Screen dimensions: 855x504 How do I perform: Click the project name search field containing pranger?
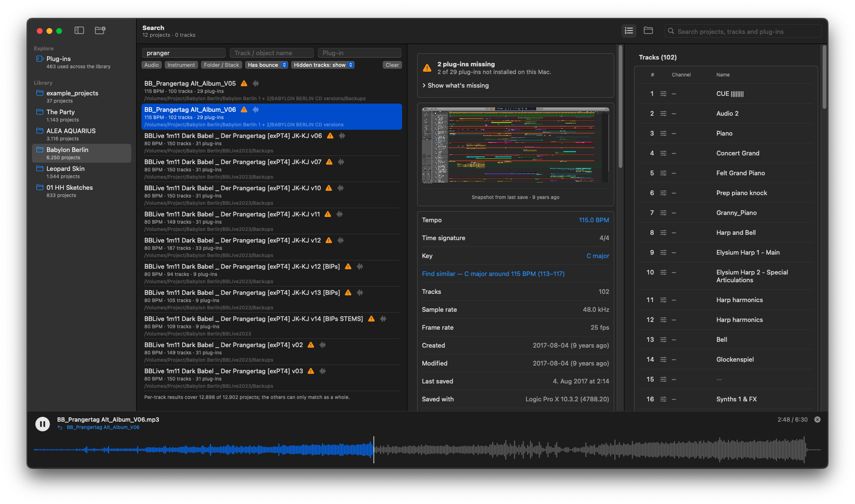point(184,53)
